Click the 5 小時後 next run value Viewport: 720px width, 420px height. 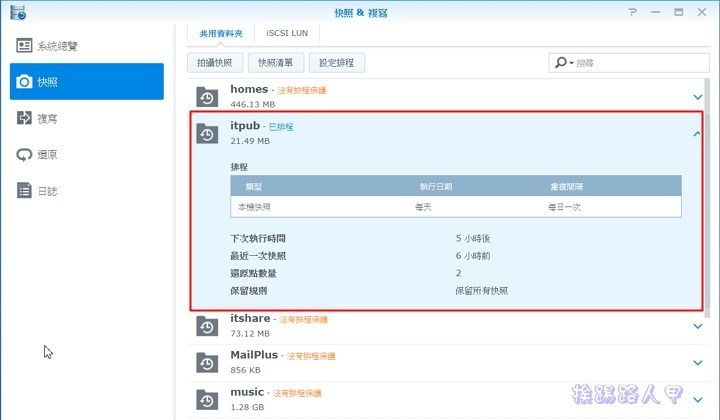tap(473, 239)
